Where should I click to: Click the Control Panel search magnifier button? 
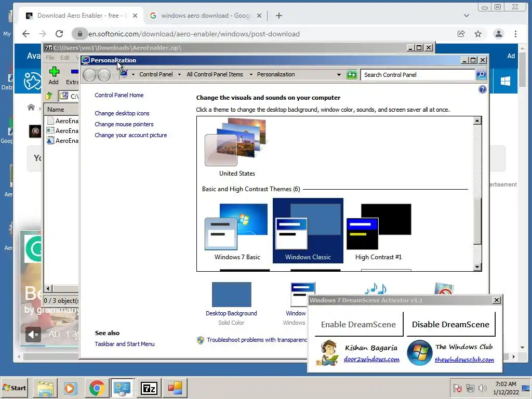point(481,75)
